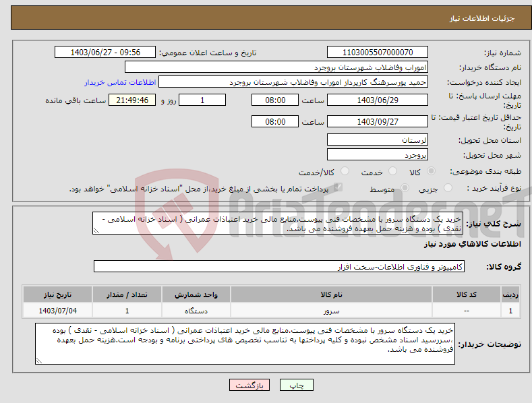Click the بازگشت back button
532x403 pixels.
click(249, 385)
